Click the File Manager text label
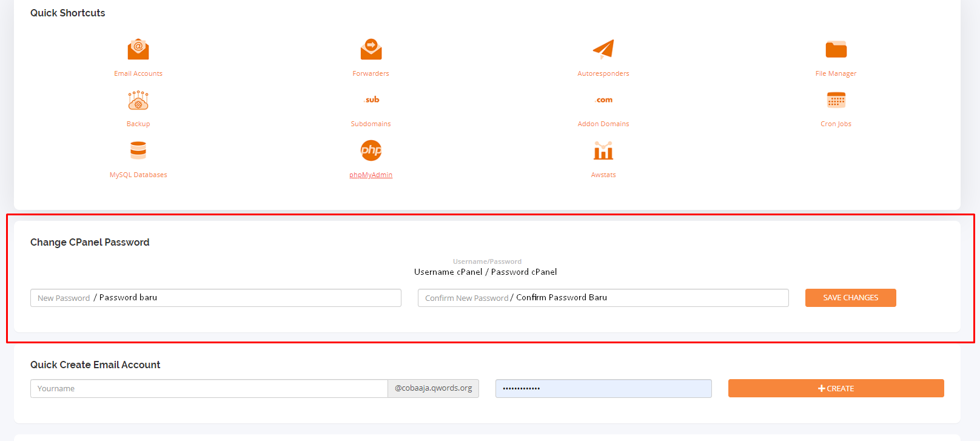The height and width of the screenshot is (441, 980). click(836, 74)
